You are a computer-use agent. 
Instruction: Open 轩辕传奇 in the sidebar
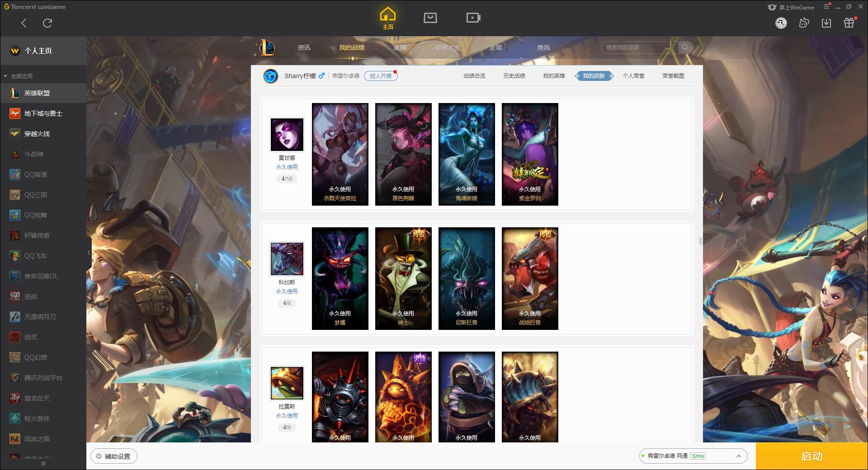(x=43, y=235)
